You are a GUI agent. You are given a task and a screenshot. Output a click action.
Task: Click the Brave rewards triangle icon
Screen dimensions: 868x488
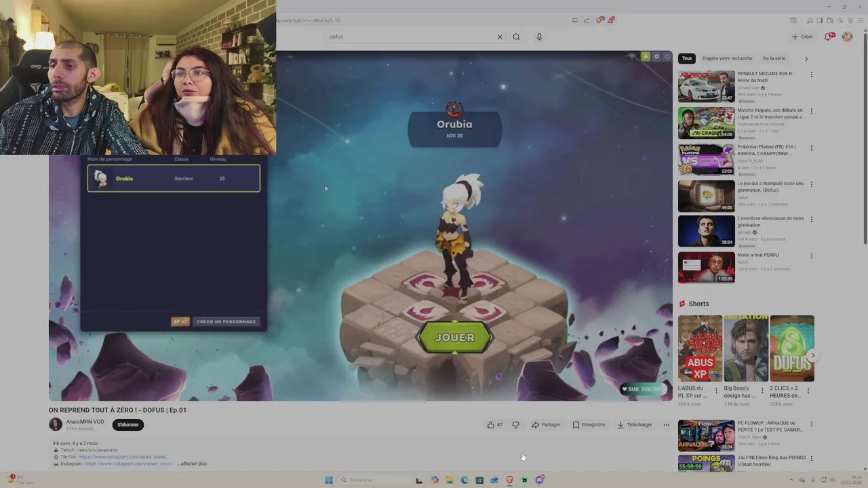click(610, 20)
